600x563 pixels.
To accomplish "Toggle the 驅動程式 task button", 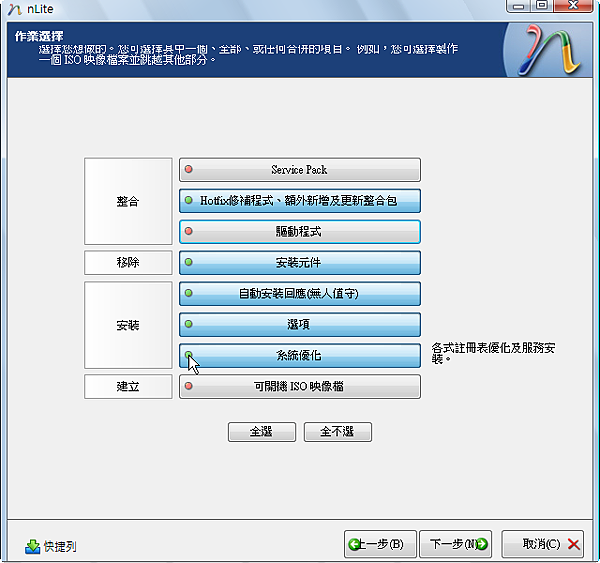I will click(300, 232).
